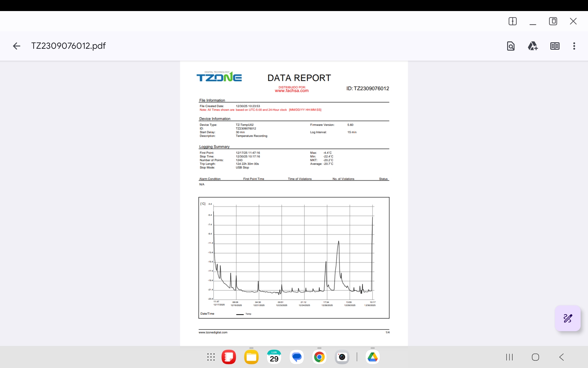Screen dimensions: 588x368
Task: Launch the blue Messages app
Action: pyautogui.click(x=297, y=357)
